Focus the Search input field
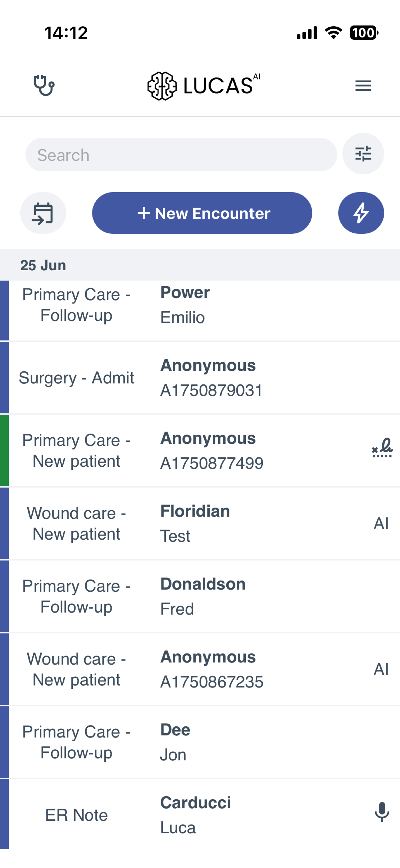This screenshot has height=868, width=400. pos(181,155)
